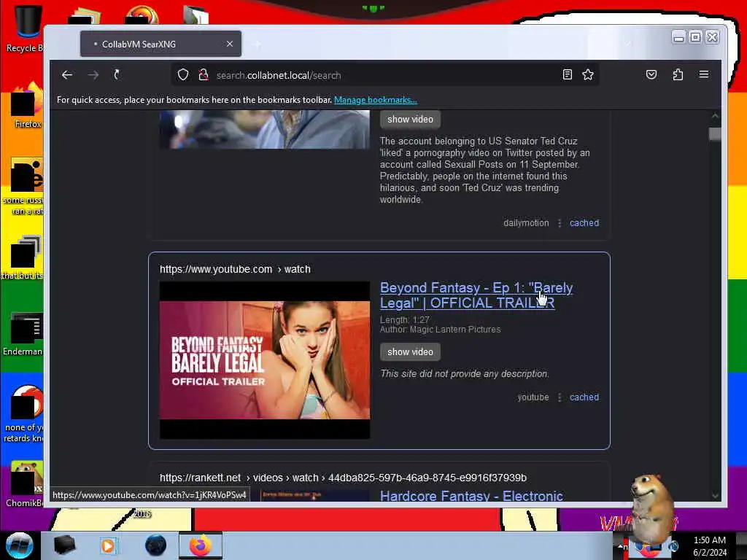Click the dailymotion video thumbnail
Screen dimensions: 747x560
tap(264, 129)
